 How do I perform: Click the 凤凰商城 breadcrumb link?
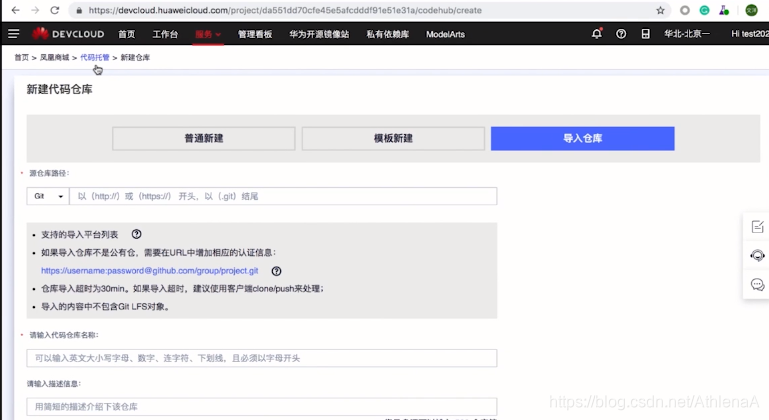click(x=54, y=57)
